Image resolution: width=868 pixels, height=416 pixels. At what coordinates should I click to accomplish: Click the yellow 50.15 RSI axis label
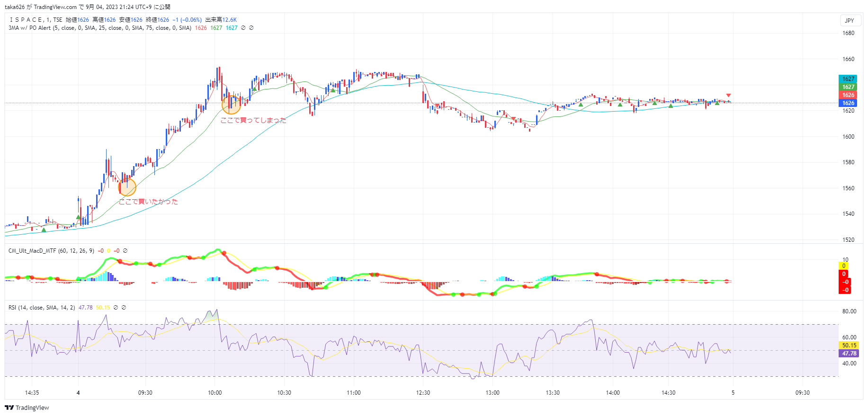coord(849,345)
